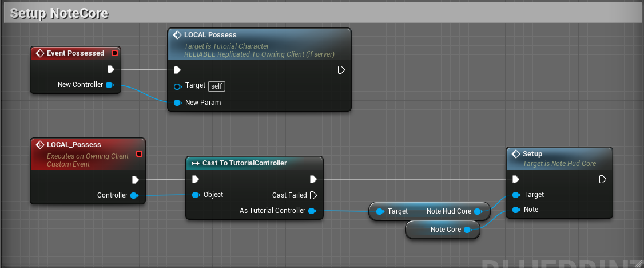Click the As Tutorial Controller output pin

[x=312, y=211]
